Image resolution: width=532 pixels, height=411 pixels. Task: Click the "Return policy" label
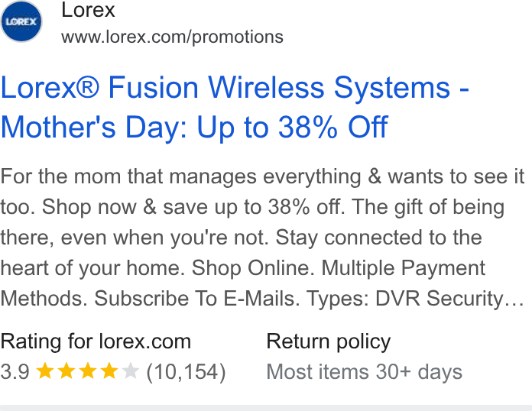click(329, 341)
